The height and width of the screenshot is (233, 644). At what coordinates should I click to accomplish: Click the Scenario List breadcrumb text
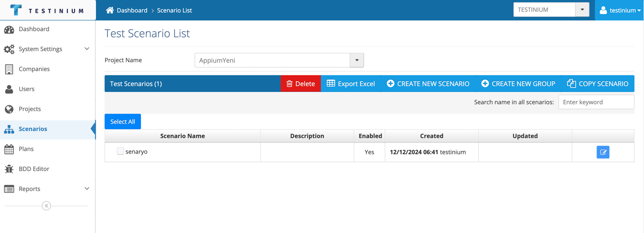tap(175, 10)
